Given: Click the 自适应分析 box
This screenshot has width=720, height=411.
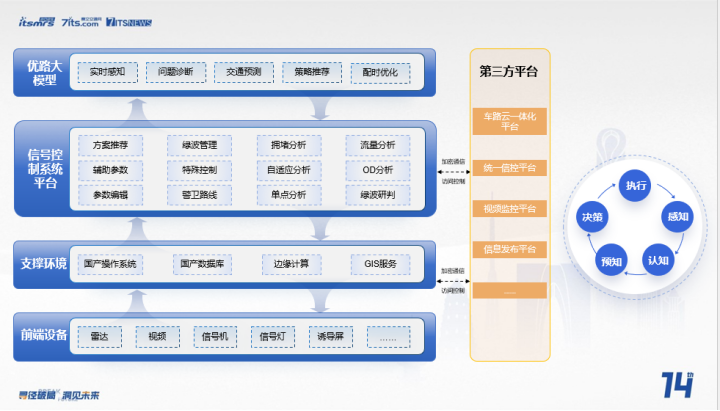Looking at the screenshot, I should (x=289, y=170).
